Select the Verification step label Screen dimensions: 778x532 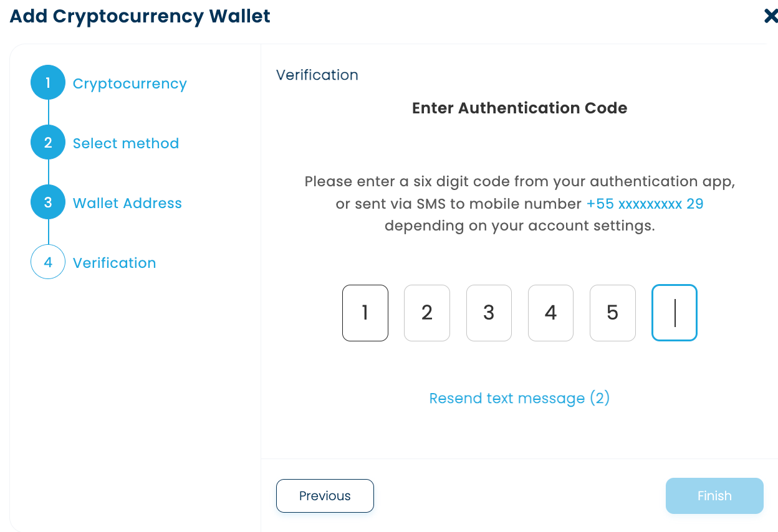115,262
